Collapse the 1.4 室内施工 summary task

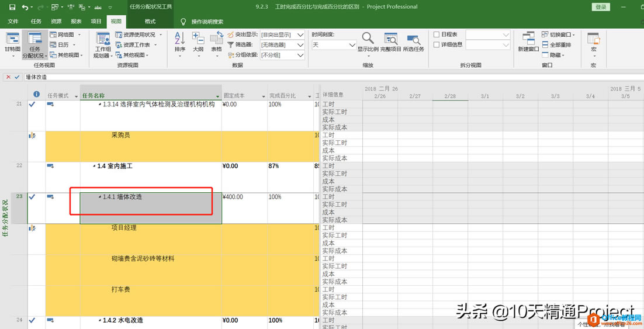coord(94,167)
